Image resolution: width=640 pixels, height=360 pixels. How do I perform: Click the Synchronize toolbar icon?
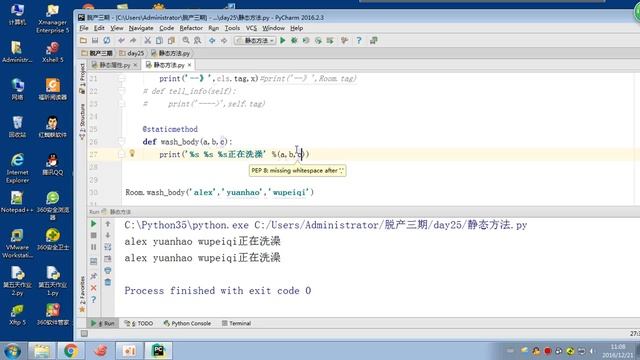[107, 40]
